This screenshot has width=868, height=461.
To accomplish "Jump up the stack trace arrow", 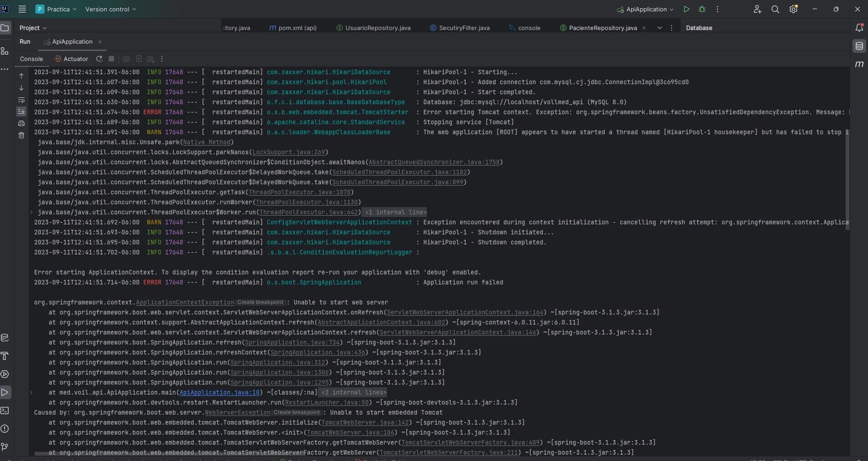I will [x=21, y=76].
